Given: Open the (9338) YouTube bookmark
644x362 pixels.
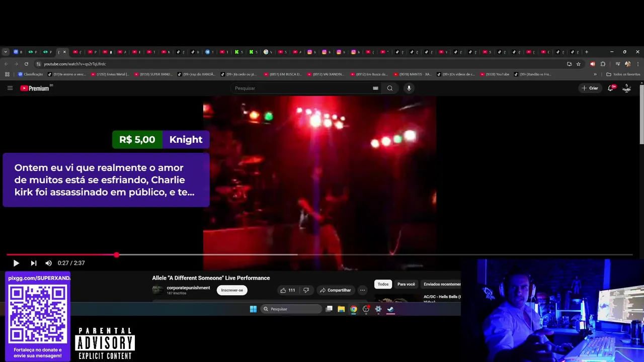Looking at the screenshot, I should [x=495, y=74].
